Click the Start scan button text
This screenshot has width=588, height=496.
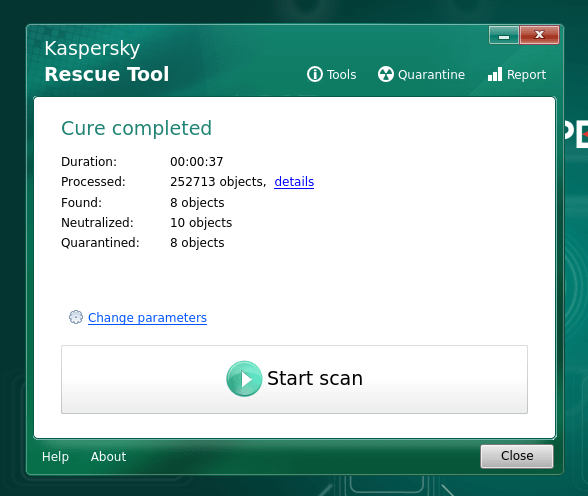pos(315,378)
